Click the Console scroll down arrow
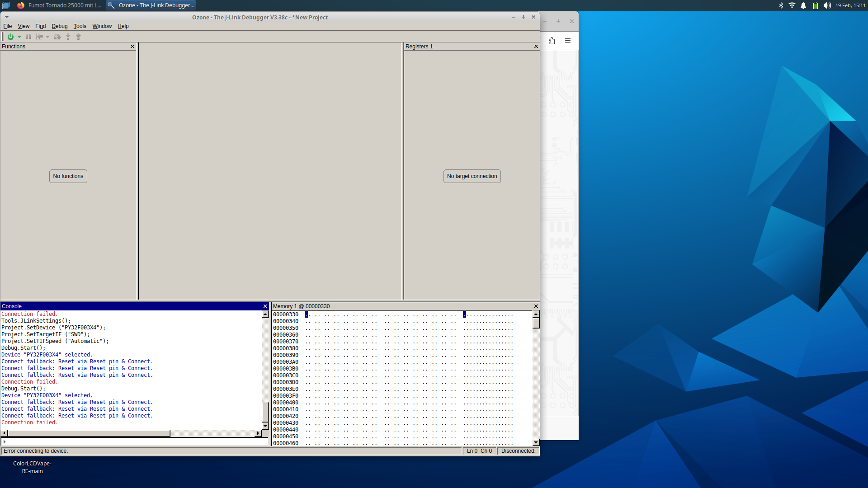 (x=265, y=426)
